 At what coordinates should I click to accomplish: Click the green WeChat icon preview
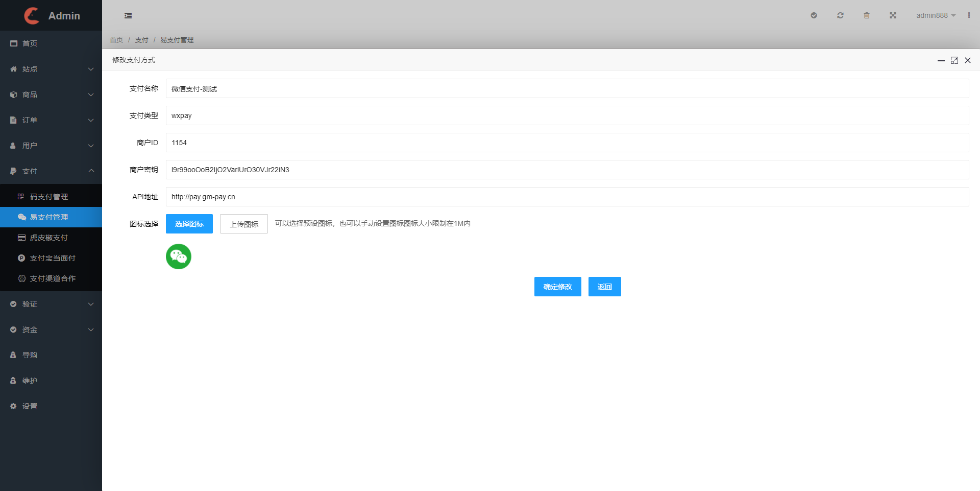179,256
